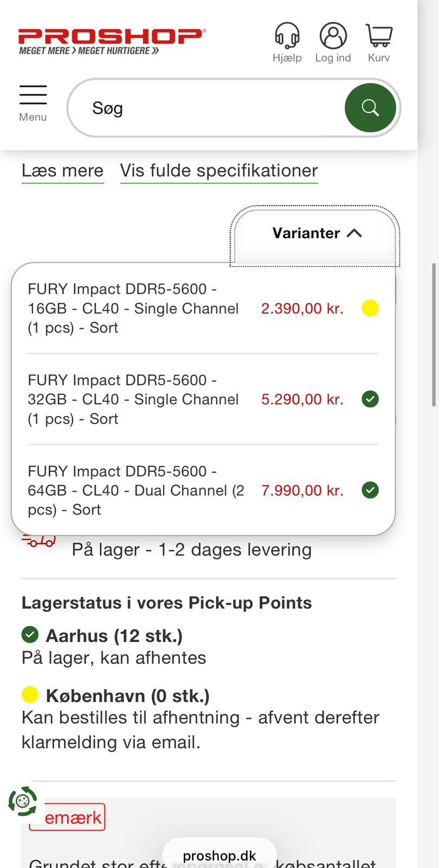
Task: Click the yellow stock status dot for 16GB
Action: 370,308
